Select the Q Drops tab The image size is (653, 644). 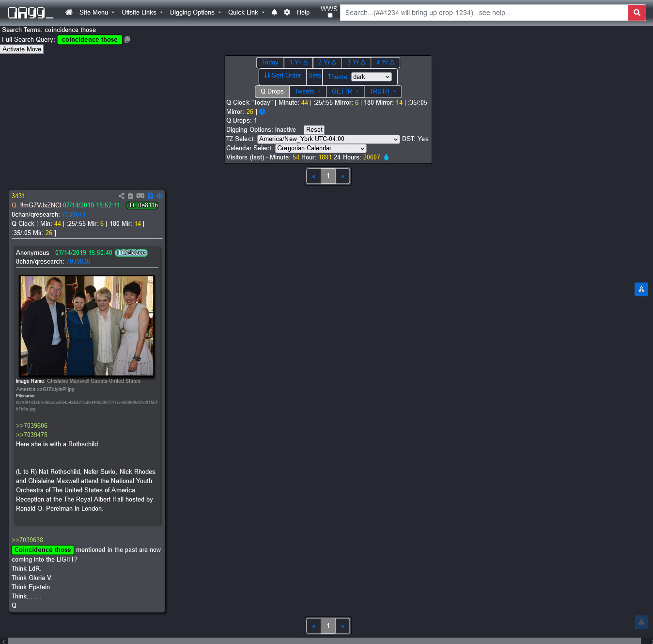click(272, 92)
